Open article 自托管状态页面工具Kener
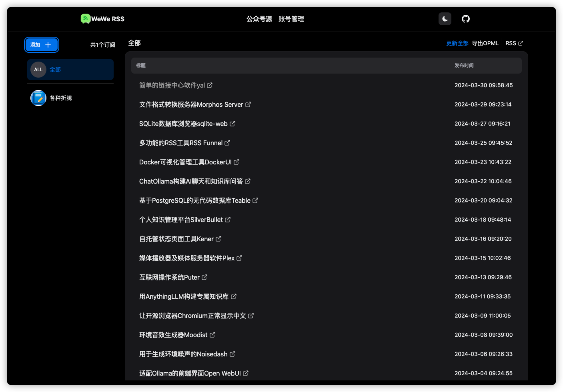Viewport: 563px width, 392px height. [x=176, y=239]
